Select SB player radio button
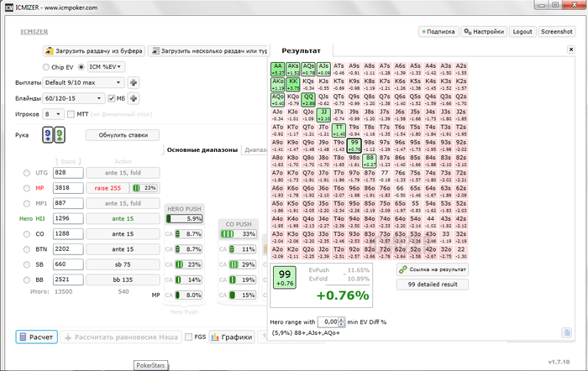The height and width of the screenshot is (371, 588). [x=27, y=264]
